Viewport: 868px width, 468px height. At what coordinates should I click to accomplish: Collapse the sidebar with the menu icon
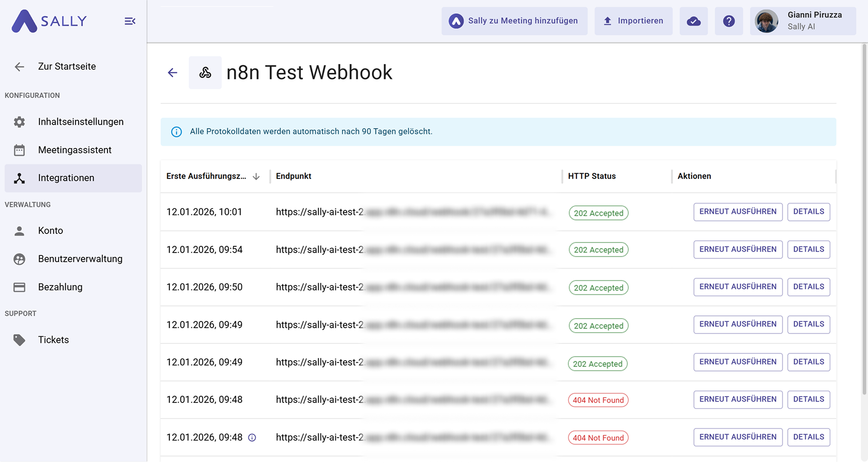click(130, 21)
